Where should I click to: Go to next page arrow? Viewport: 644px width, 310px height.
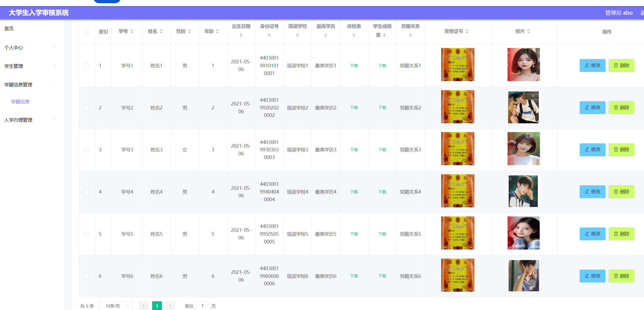pyautogui.click(x=170, y=306)
